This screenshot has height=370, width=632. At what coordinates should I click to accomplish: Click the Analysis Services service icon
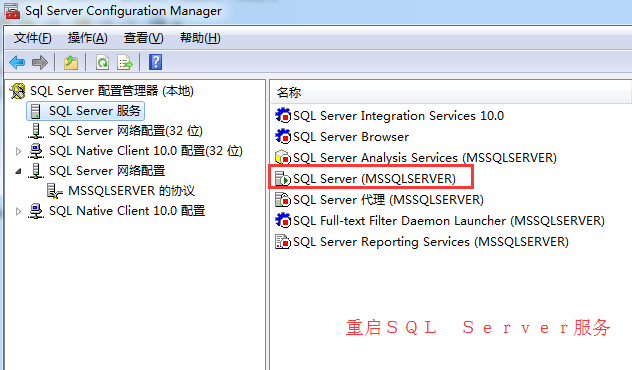click(283, 157)
